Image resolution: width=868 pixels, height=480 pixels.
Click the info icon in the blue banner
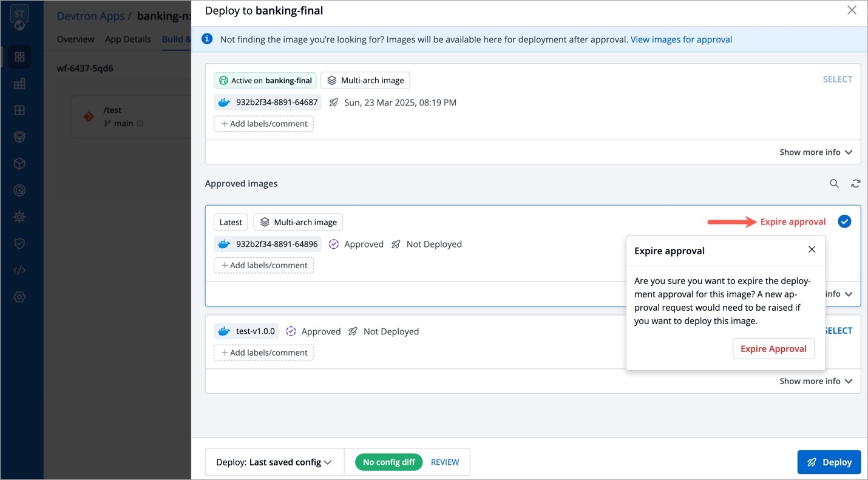click(x=207, y=39)
